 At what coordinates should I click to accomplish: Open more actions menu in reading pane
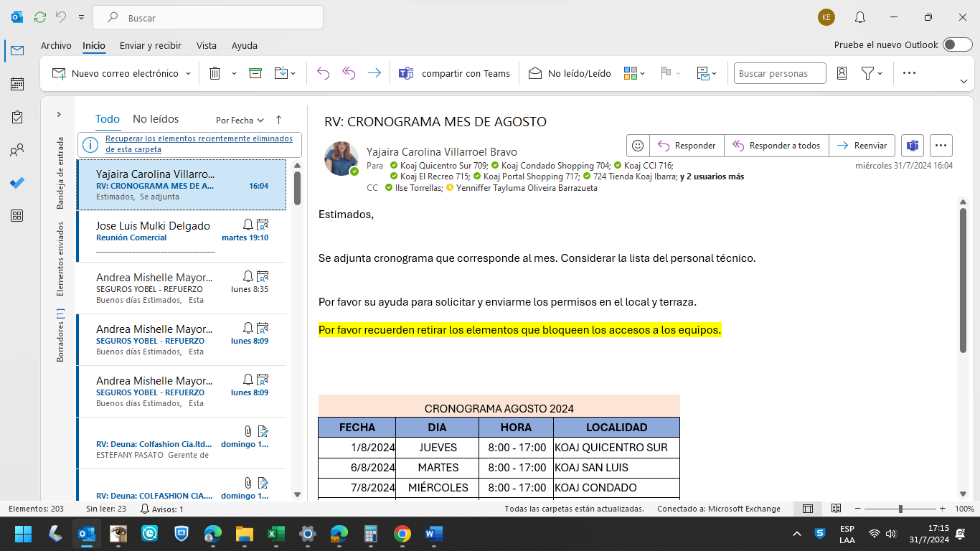941,146
